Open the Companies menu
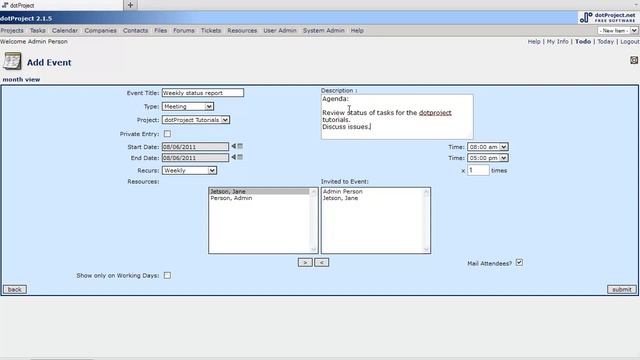The width and height of the screenshot is (640, 360). pos(100,31)
